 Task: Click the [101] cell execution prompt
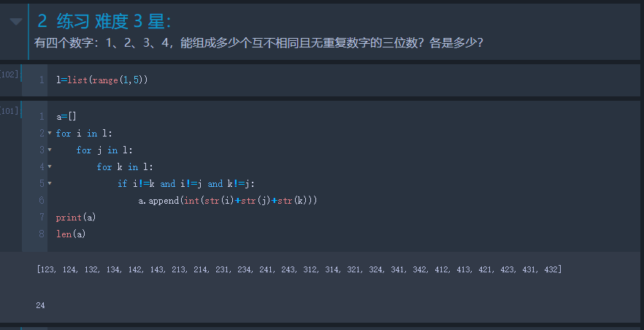point(10,111)
